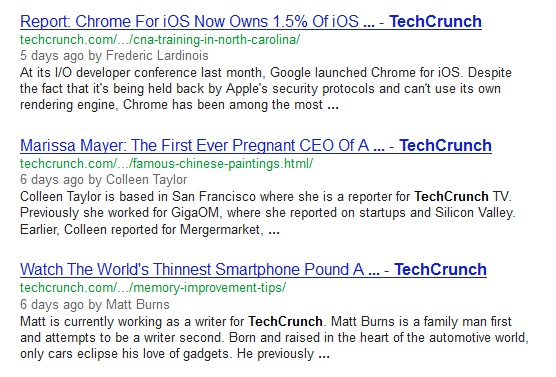Click the ellipsis after 'reported for Mergermarket'
The height and width of the screenshot is (377, 556).
(274, 232)
